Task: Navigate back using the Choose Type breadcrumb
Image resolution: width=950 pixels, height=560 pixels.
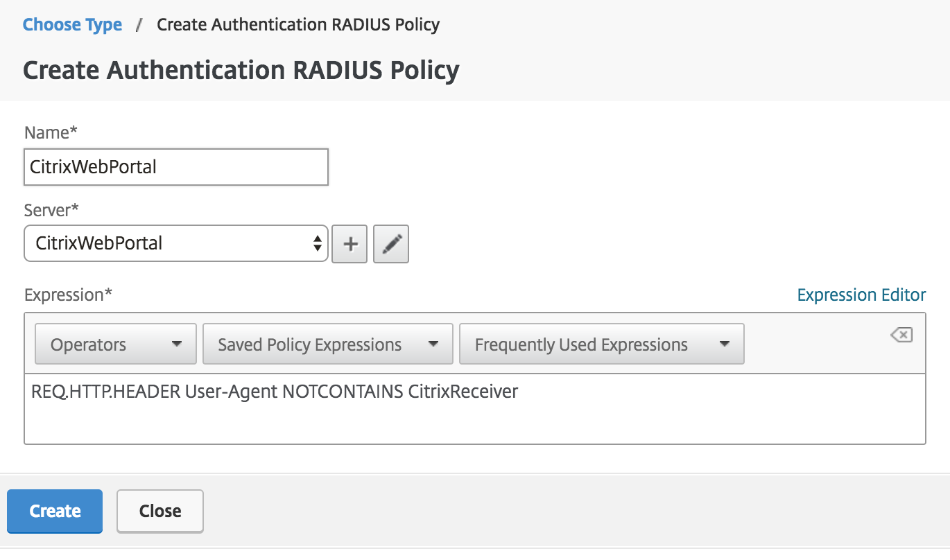Action: (72, 24)
